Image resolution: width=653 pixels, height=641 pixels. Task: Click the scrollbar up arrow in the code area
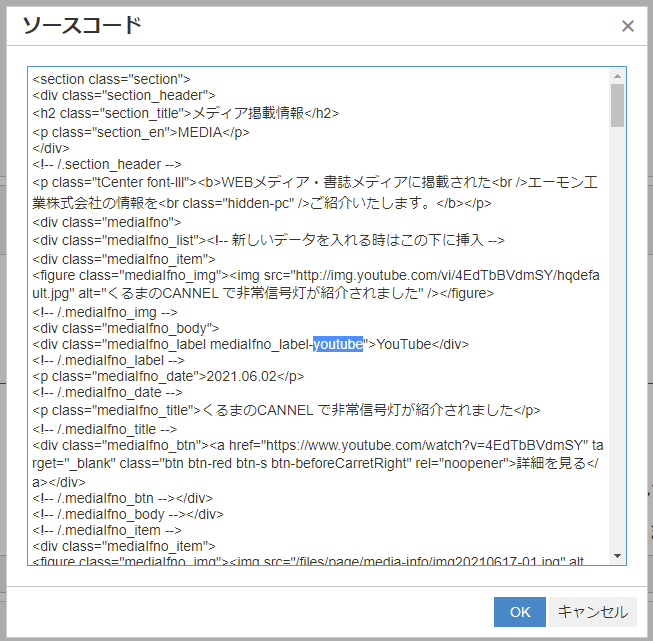618,76
